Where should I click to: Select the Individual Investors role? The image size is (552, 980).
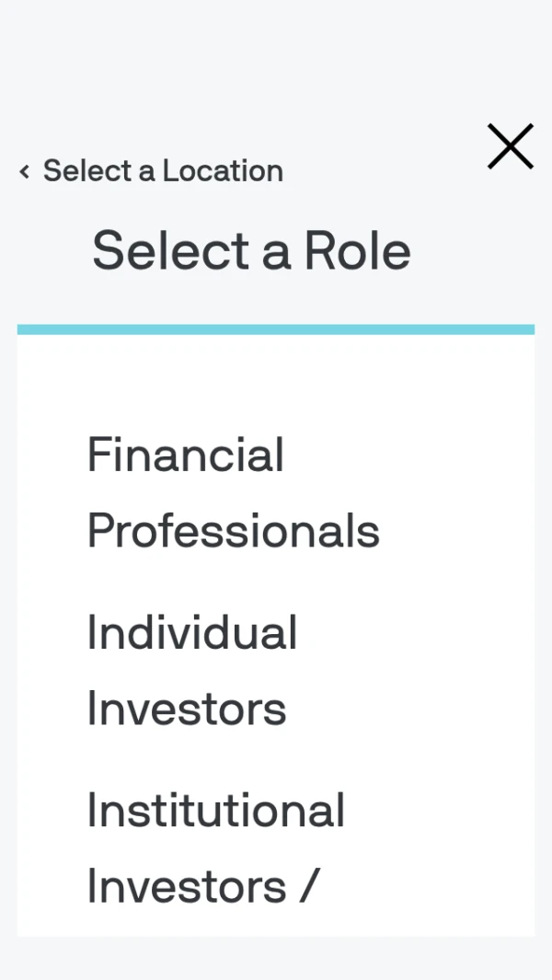click(191, 671)
